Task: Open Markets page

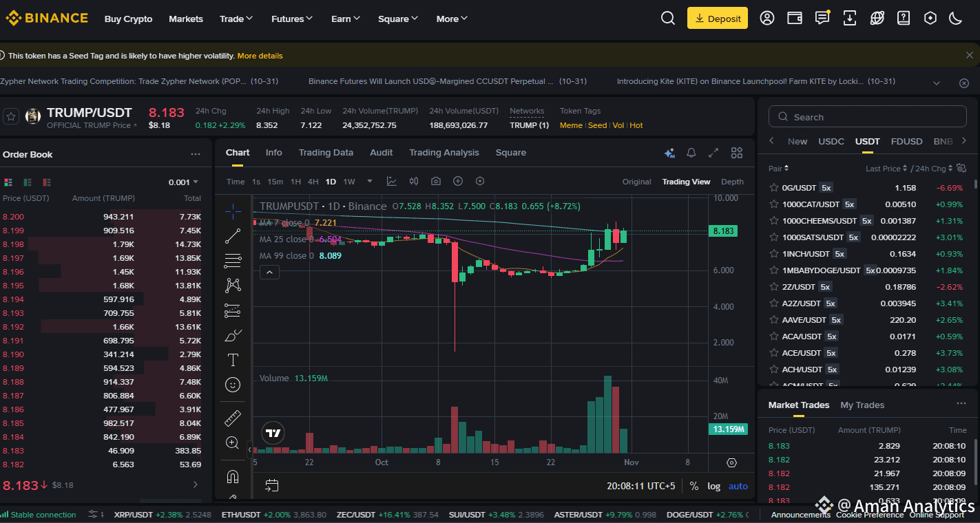Action: (x=186, y=19)
